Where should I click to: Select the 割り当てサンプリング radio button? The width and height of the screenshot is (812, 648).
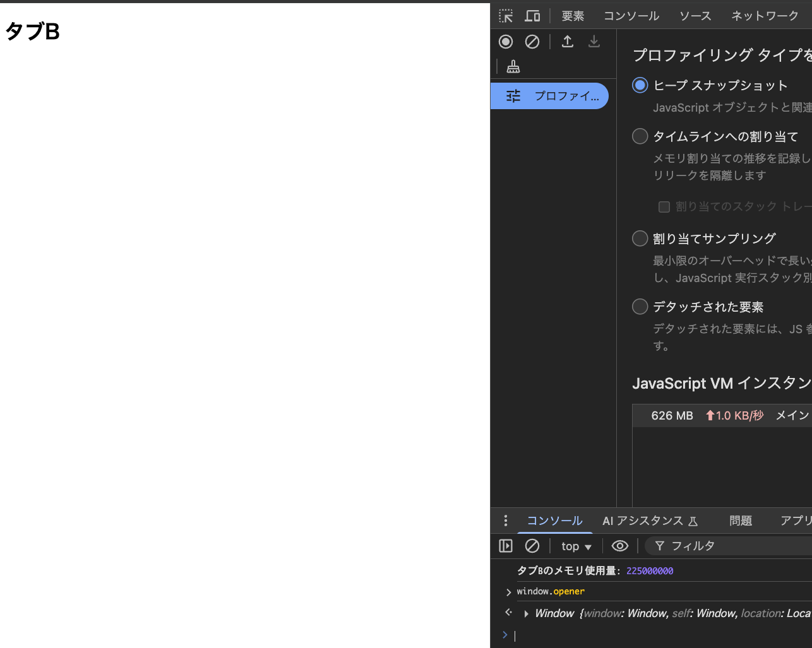coord(640,239)
